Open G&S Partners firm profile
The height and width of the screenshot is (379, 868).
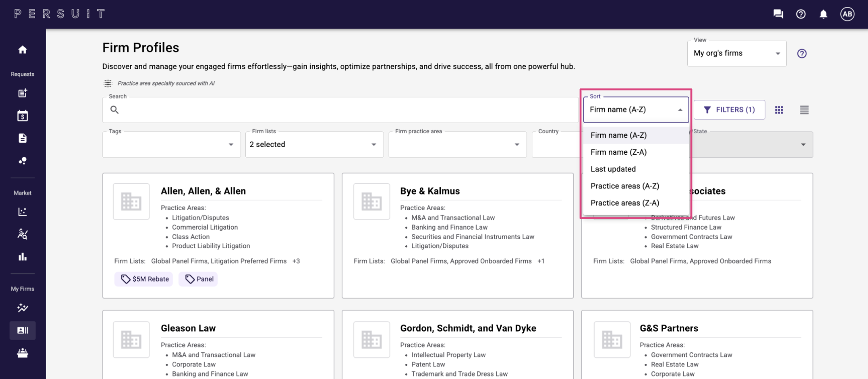tap(669, 328)
